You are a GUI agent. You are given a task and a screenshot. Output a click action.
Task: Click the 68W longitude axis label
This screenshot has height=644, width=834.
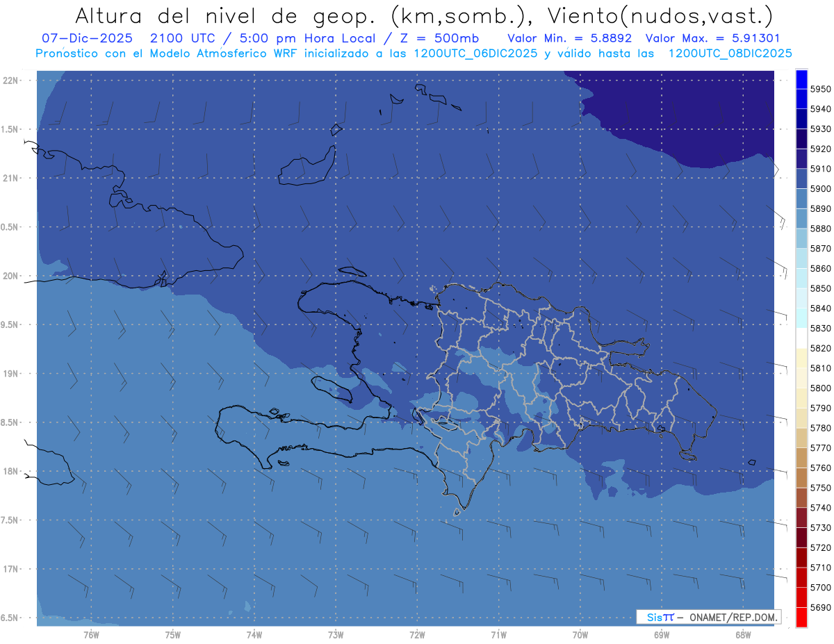tap(743, 635)
